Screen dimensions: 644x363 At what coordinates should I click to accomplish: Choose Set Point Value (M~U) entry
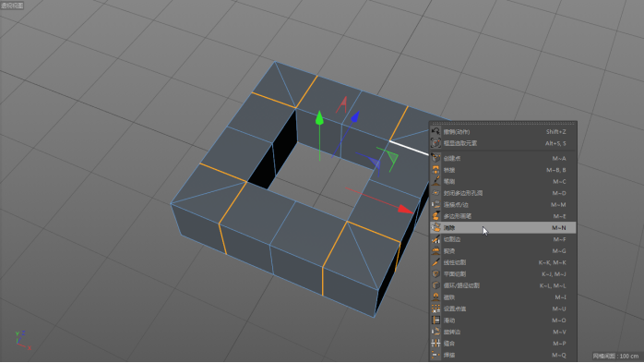(503, 309)
